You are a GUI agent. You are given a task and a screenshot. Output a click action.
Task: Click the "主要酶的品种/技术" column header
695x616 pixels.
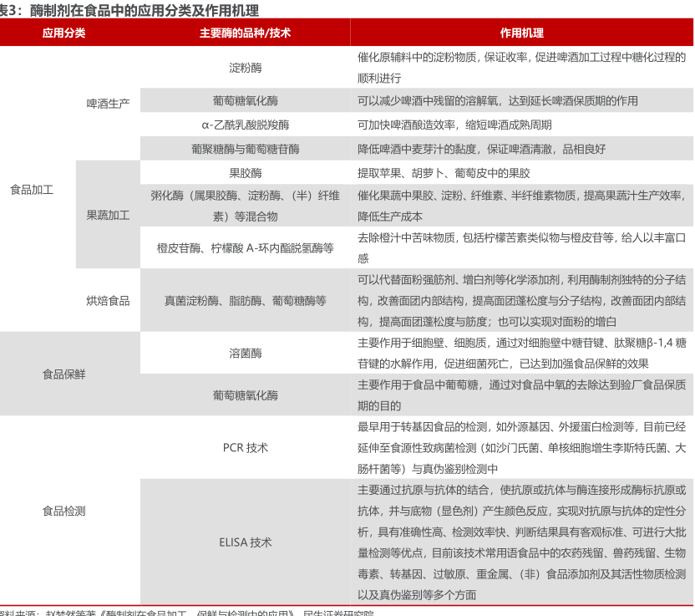(x=245, y=33)
